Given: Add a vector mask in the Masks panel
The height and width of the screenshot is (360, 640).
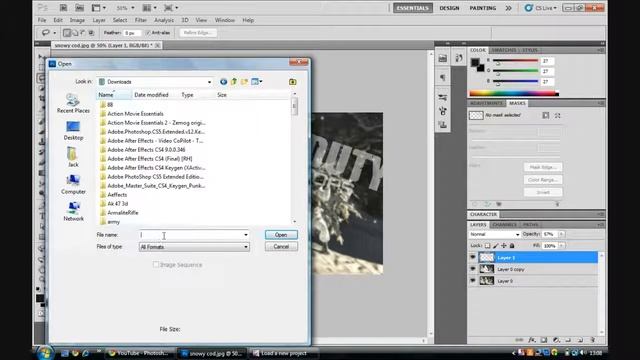Looking at the screenshot, I should [557, 116].
